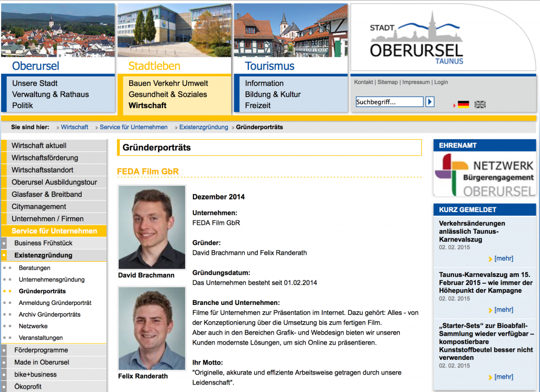540x392 pixels.
Task: Click the Sitemap link in header
Action: [x=388, y=82]
